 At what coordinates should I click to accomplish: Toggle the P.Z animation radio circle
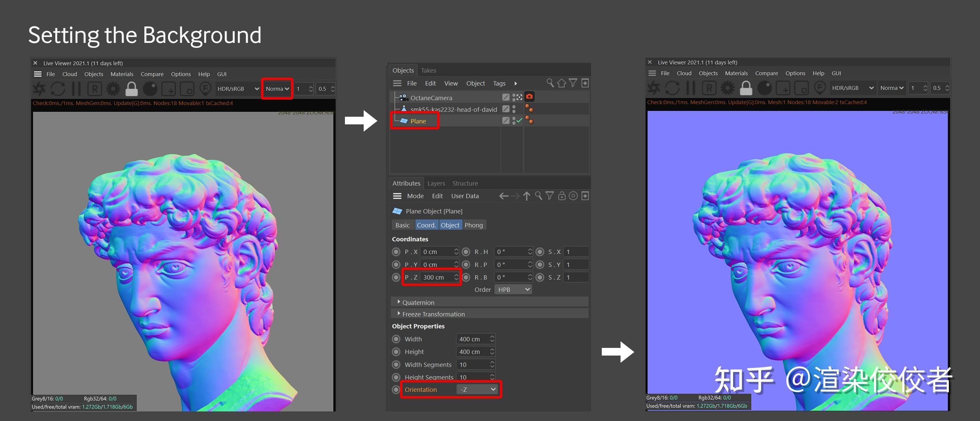click(396, 277)
